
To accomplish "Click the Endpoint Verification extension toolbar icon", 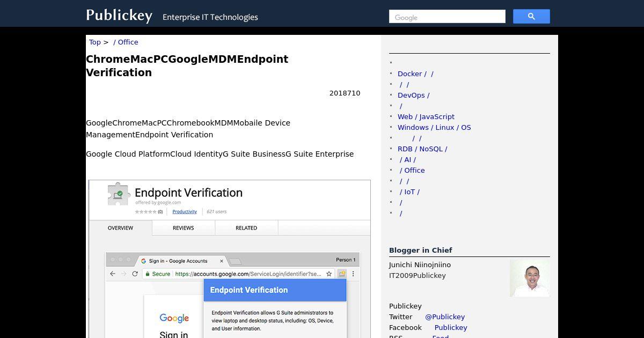I will (342, 274).
